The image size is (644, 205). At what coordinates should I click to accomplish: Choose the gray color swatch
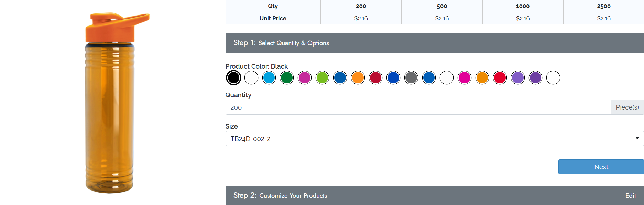[411, 78]
